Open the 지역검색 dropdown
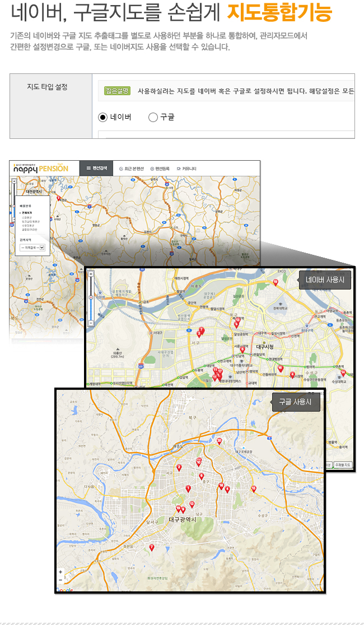The image size is (364, 625). coord(32,248)
